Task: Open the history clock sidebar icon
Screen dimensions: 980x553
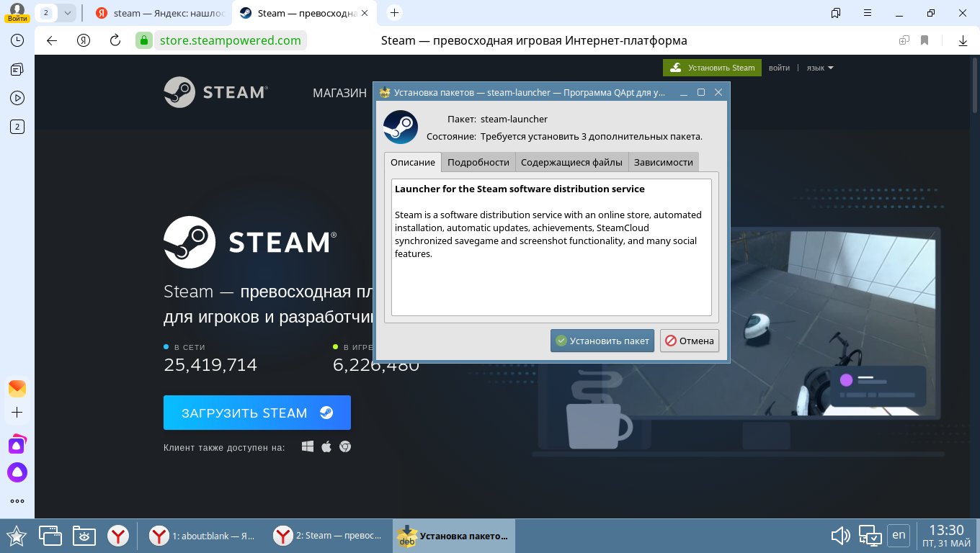Action: tap(17, 40)
